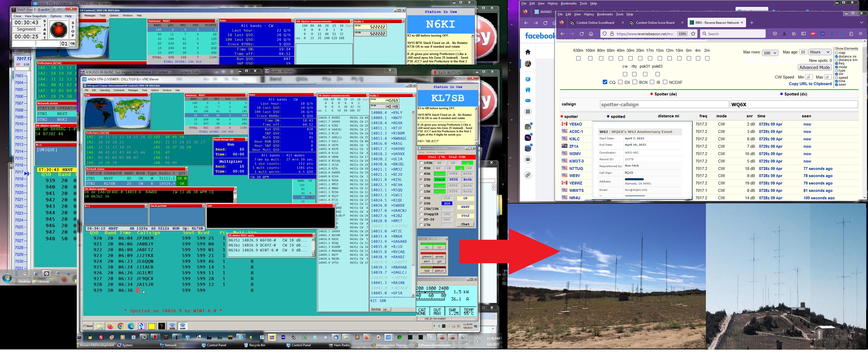
Task: Expand hidden tray icons in the inner VNC taskbar
Action: (x=434, y=326)
